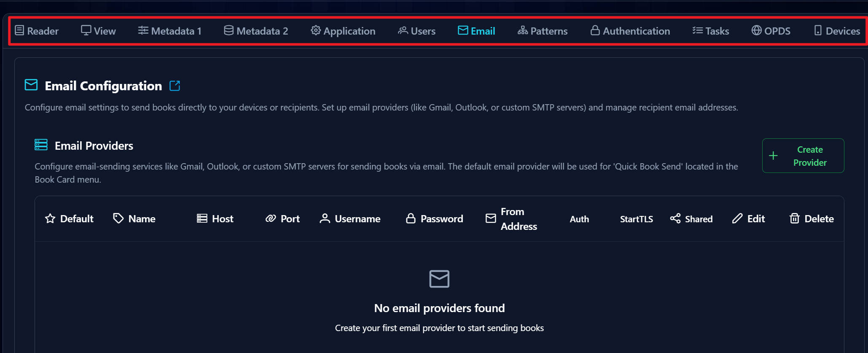Click the person icon in Username column header
Image resolution: width=868 pixels, height=353 pixels.
pyautogui.click(x=325, y=218)
